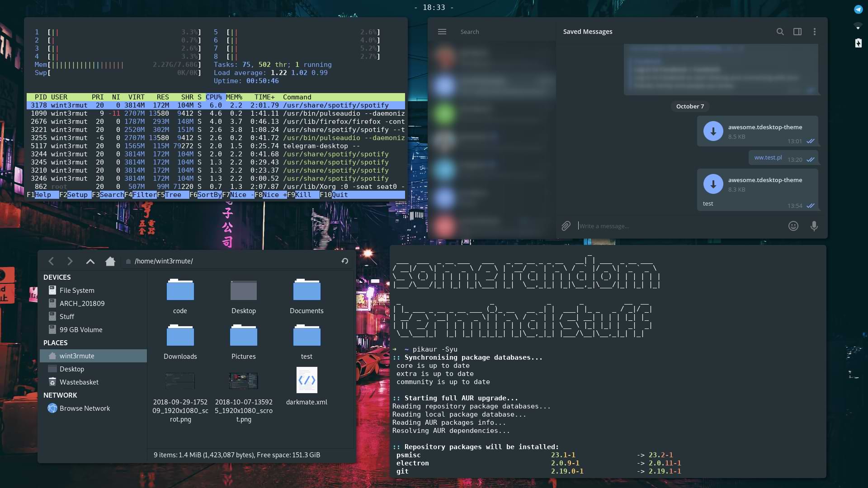Screen dimensions: 868x488
Task: Open three-dot options menu in Telegram
Action: 814,32
